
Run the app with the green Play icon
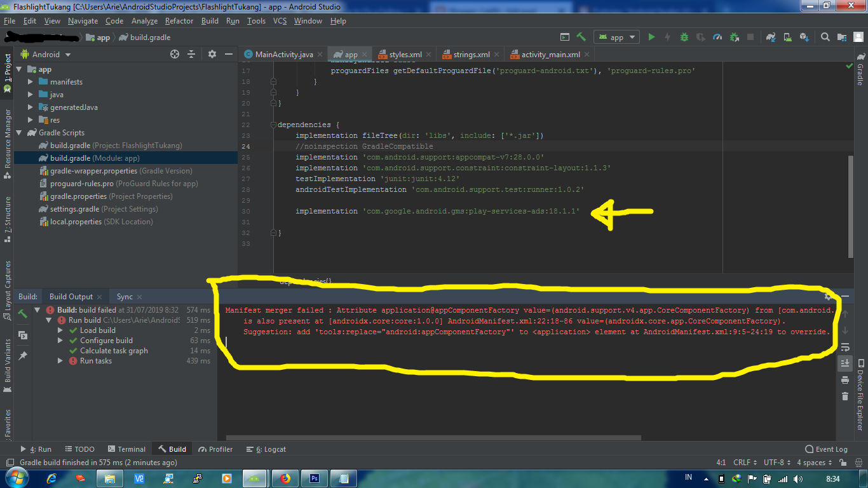pos(651,37)
